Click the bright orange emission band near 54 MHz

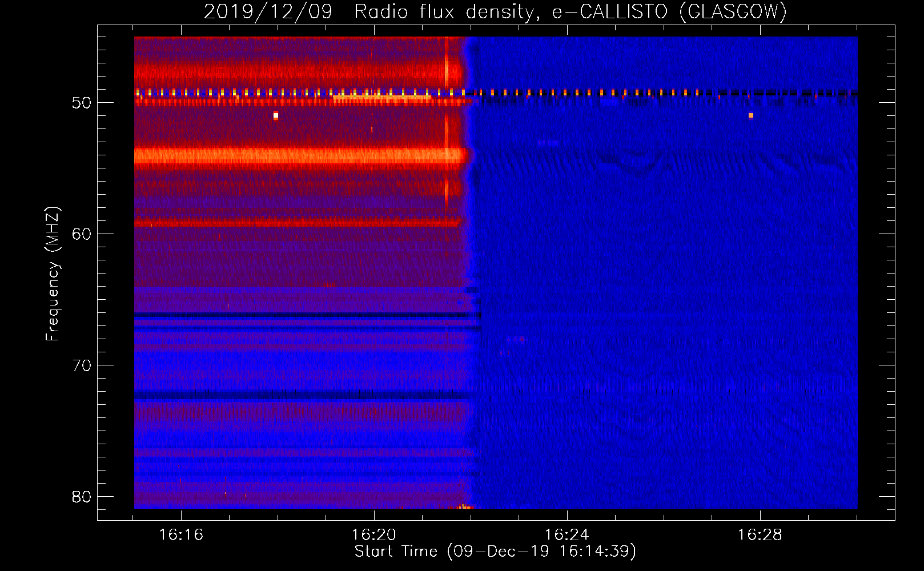click(x=300, y=155)
